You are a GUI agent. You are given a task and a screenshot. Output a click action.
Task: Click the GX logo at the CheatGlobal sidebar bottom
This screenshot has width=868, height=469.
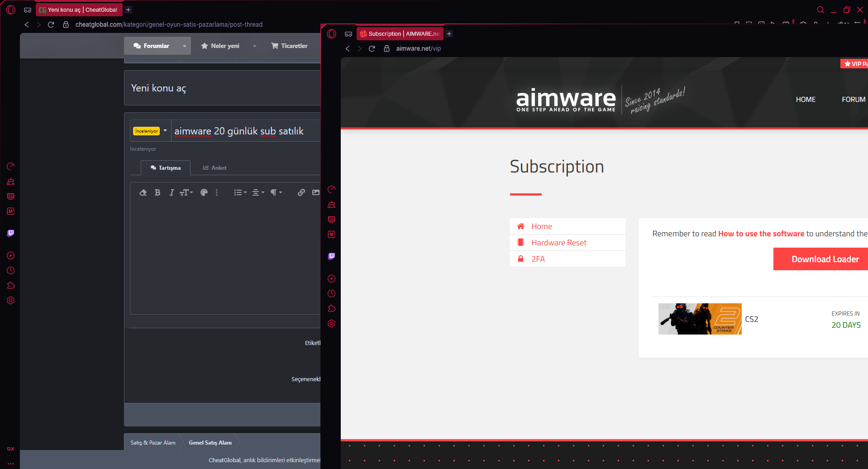pyautogui.click(x=10, y=449)
